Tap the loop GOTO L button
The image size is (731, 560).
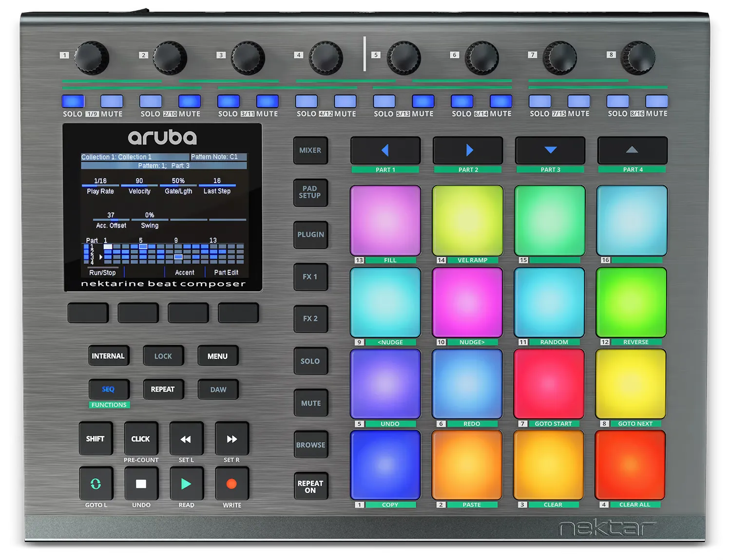(x=96, y=484)
